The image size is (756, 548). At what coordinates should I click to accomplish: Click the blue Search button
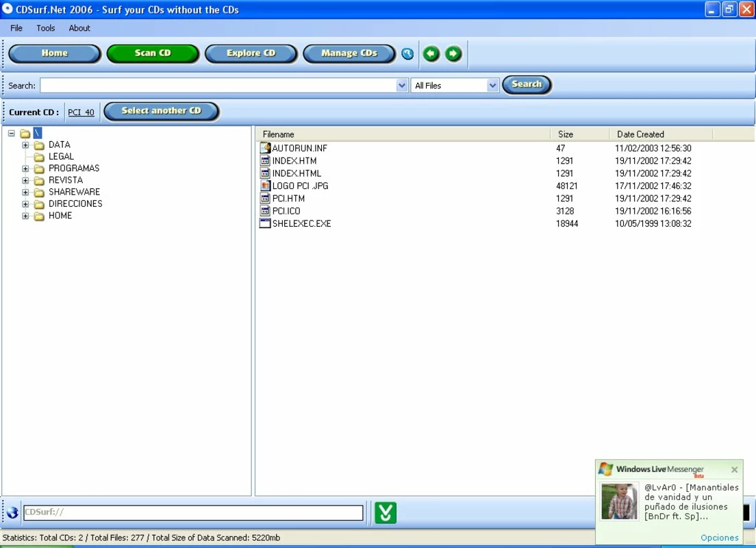tap(527, 85)
